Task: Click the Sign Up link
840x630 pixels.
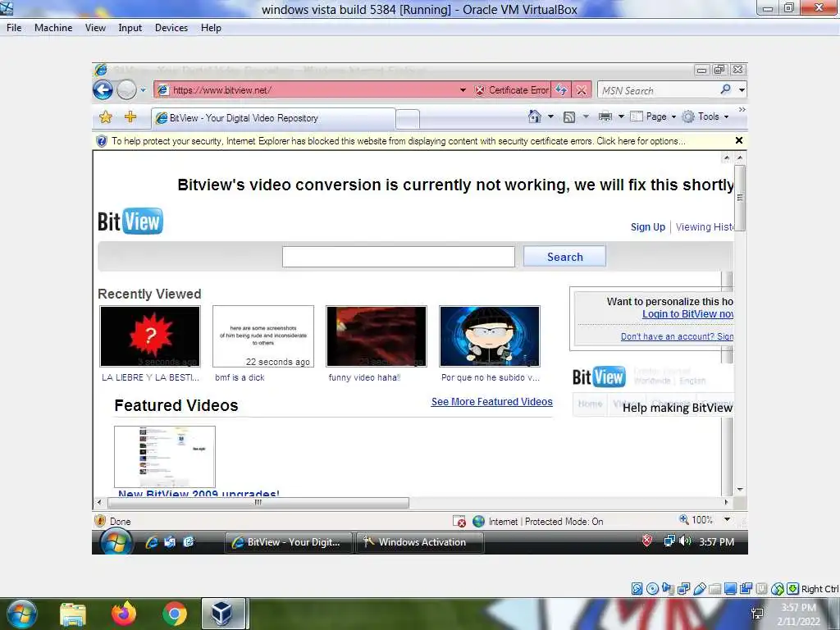Action: coord(648,226)
